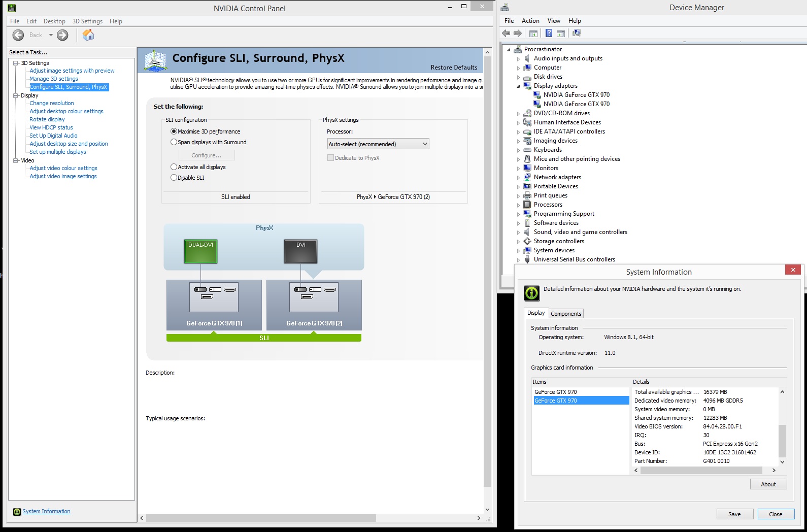Click the Details list horizontal scrollbar

coord(705,471)
